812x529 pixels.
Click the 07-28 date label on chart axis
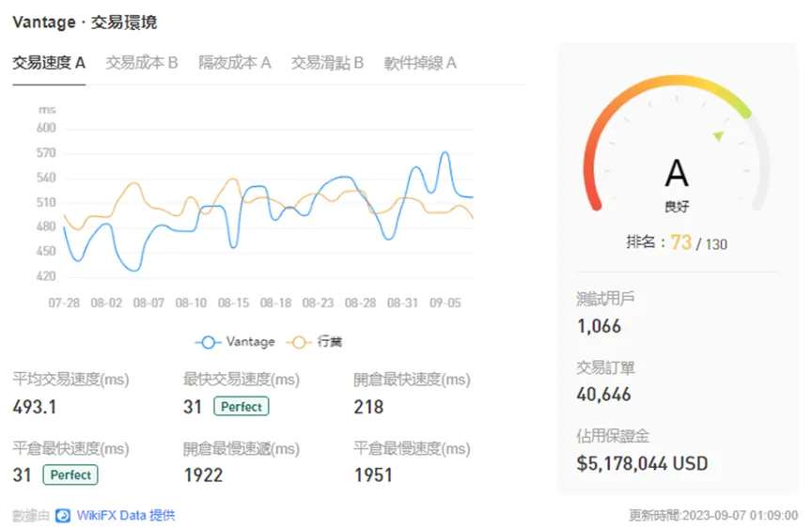click(64, 303)
